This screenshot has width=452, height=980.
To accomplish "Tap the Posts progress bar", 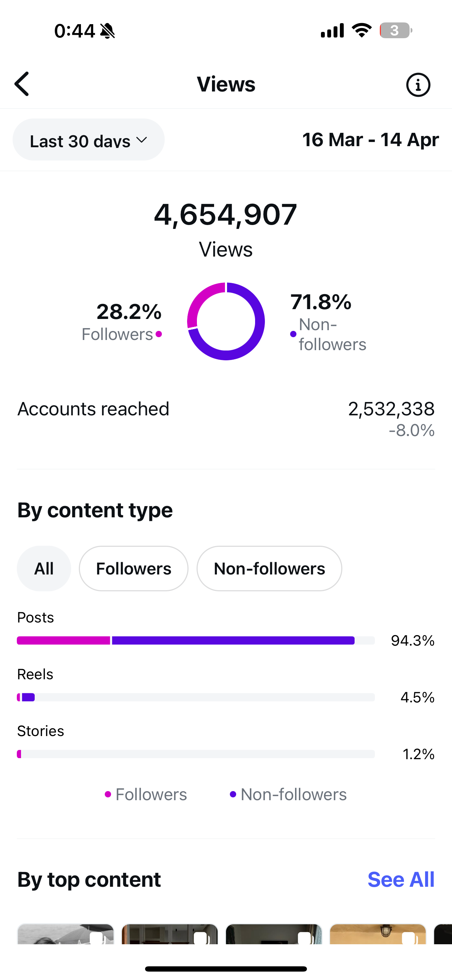I will pyautogui.click(x=196, y=641).
